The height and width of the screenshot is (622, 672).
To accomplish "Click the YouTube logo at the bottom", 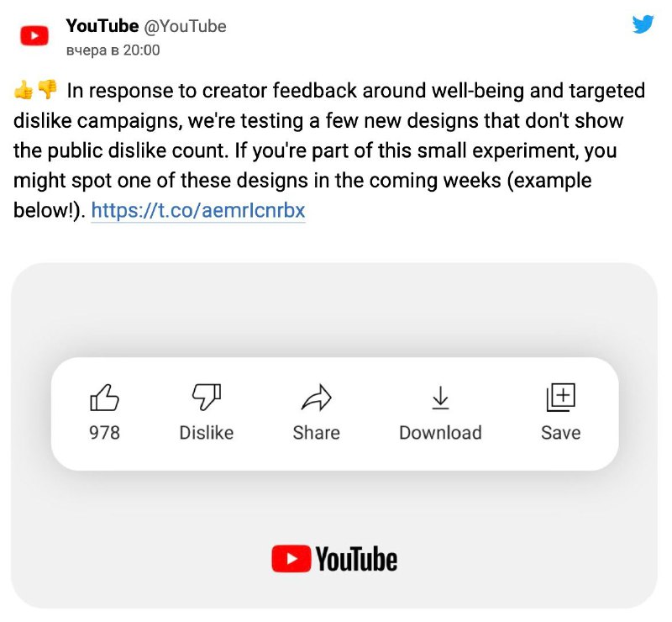I will (x=333, y=556).
